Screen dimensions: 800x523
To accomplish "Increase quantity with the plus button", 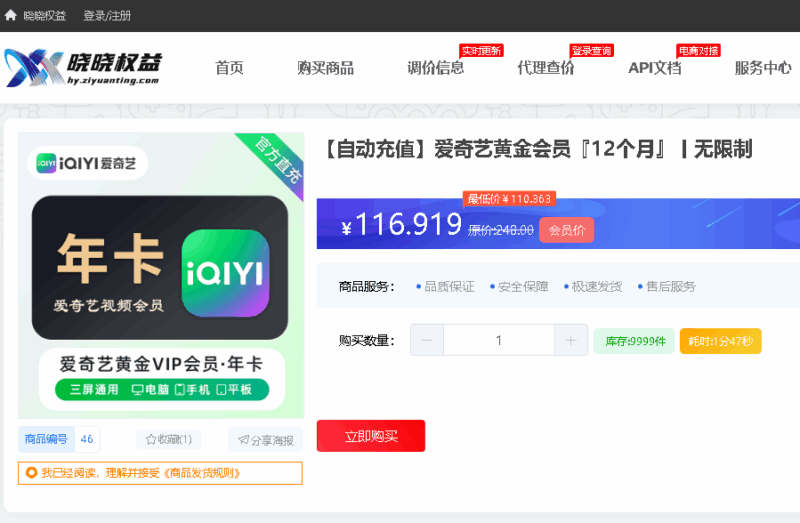I will [x=571, y=341].
